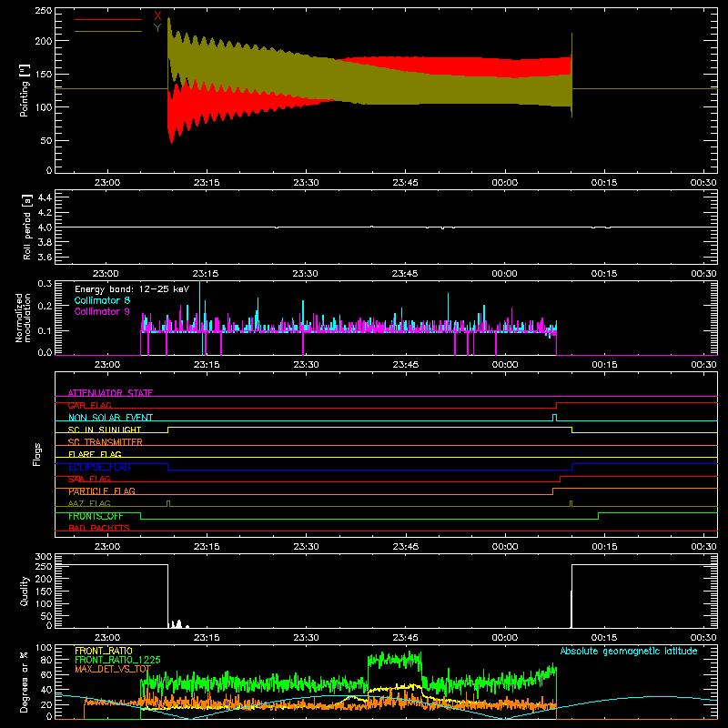Click the Pointing axis title
Screen dimensions: 728x728
coord(25,90)
